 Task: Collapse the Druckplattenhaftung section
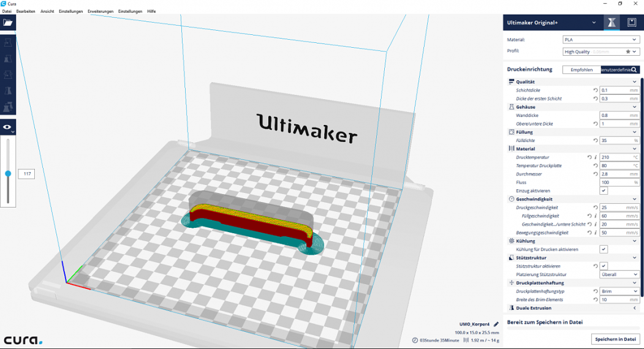point(573,283)
